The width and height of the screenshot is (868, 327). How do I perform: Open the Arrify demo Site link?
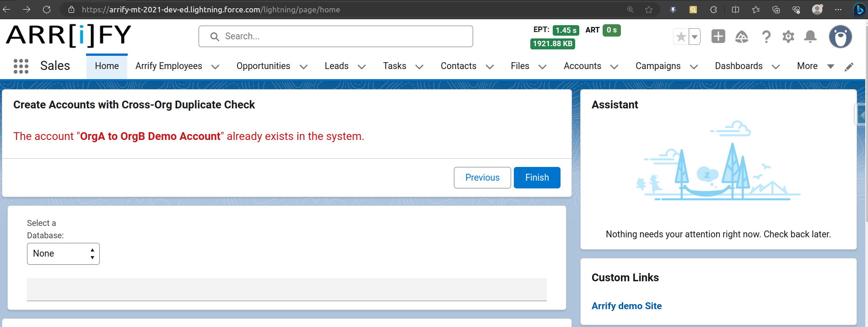tap(626, 306)
